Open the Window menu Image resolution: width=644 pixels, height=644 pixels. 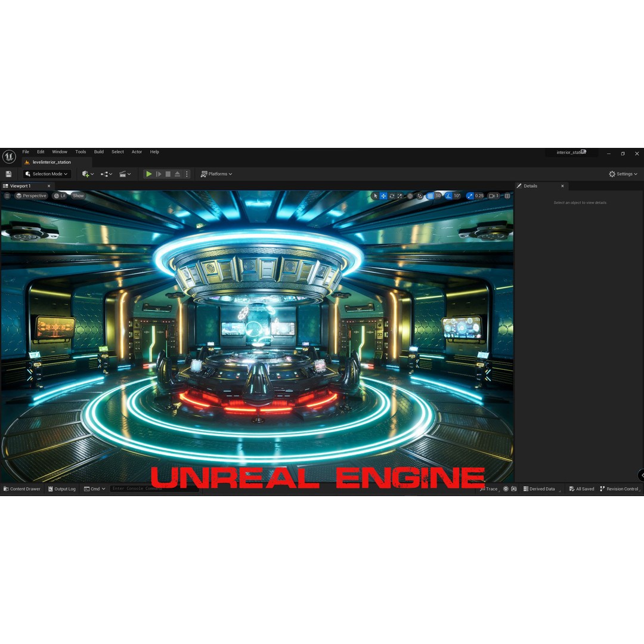point(60,152)
